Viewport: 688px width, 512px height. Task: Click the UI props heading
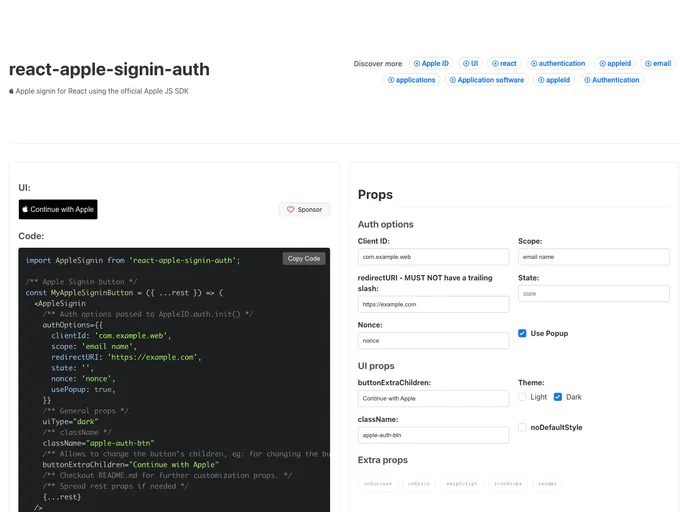[376, 366]
